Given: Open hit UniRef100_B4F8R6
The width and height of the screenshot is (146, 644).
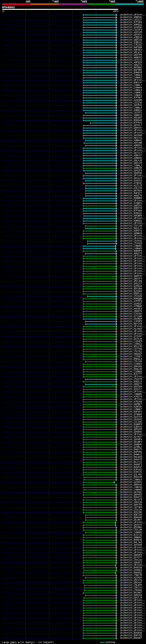Looking at the screenshot, I should (131, 70).
